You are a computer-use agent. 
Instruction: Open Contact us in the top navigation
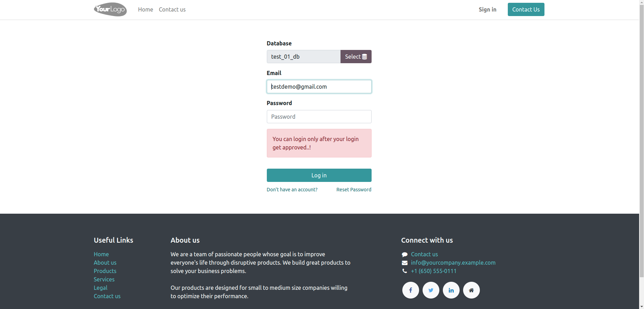click(x=172, y=9)
